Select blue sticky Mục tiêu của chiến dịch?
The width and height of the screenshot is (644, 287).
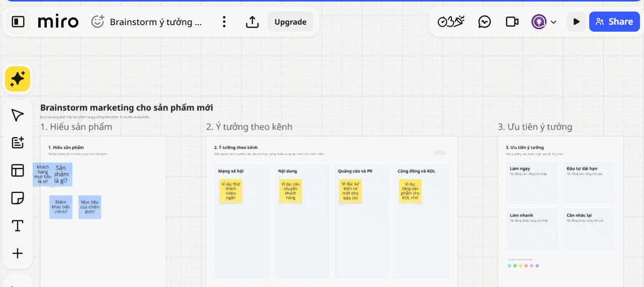click(90, 207)
